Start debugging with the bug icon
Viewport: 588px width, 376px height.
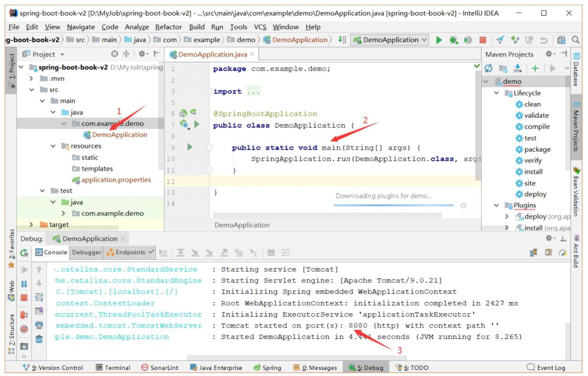(x=453, y=40)
